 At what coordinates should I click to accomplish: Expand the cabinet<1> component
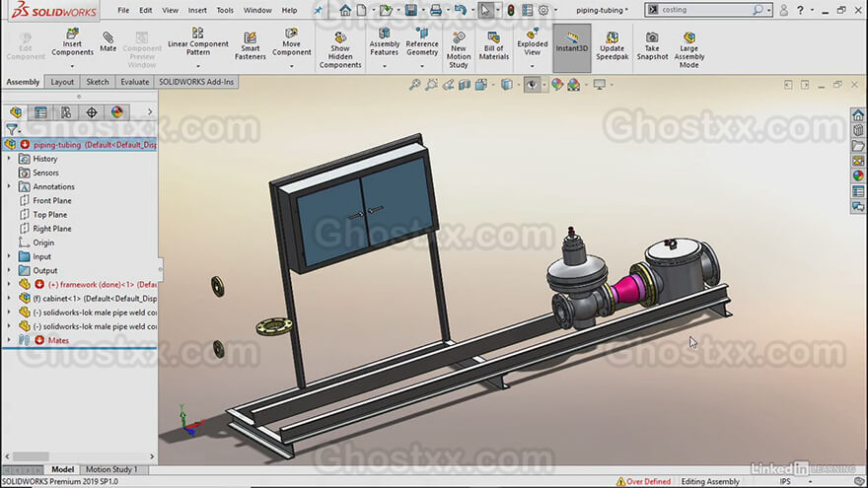point(9,298)
